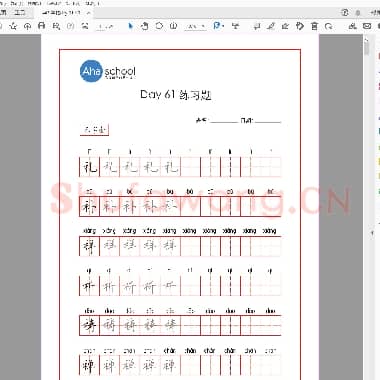Rotate the page clockwise

point(329,26)
